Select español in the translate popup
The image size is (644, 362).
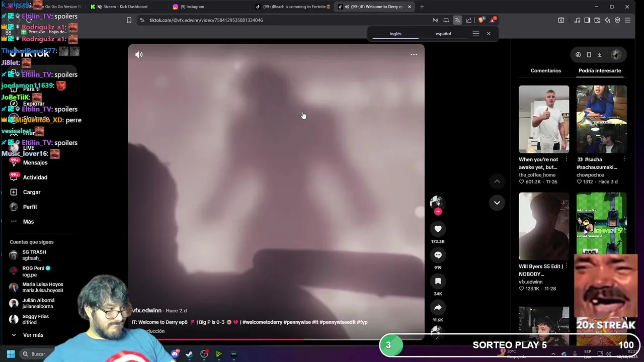click(x=443, y=34)
